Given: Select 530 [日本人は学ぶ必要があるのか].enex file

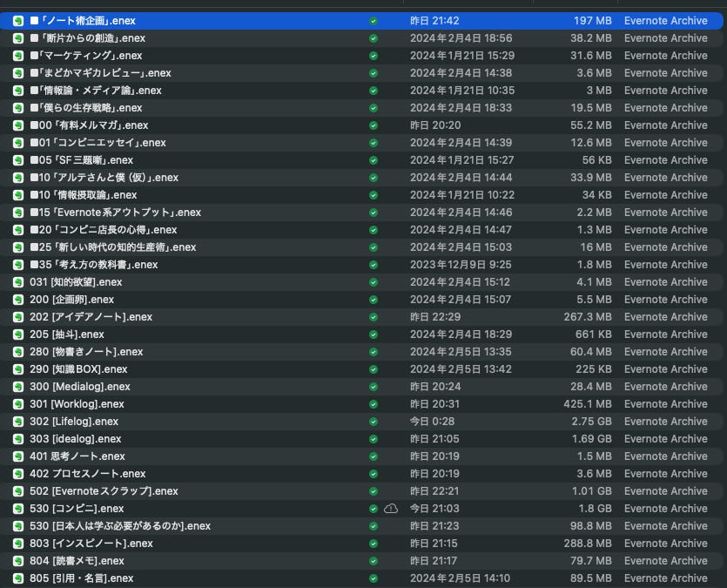Looking at the screenshot, I should pyautogui.click(x=120, y=526).
